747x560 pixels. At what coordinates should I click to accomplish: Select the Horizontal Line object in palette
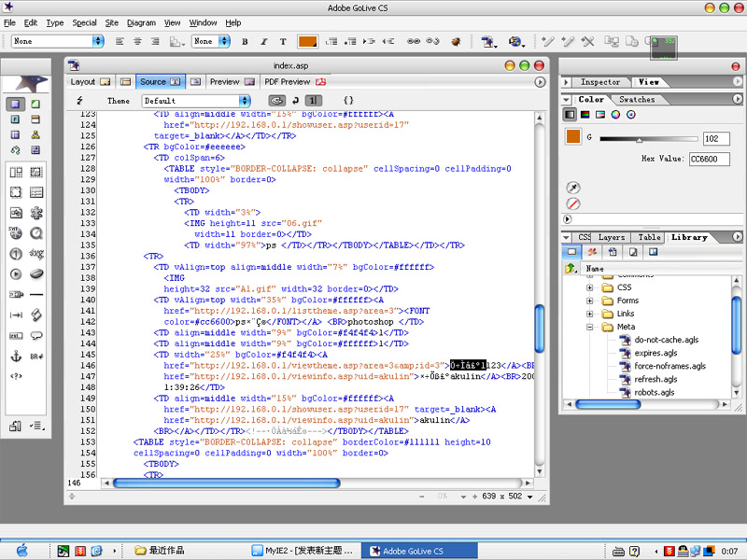point(37,295)
